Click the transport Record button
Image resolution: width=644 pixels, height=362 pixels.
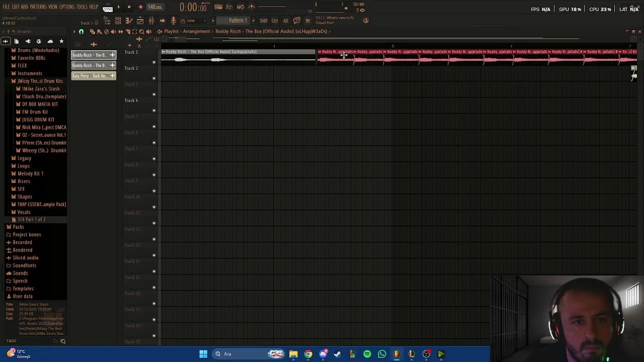[x=140, y=7]
